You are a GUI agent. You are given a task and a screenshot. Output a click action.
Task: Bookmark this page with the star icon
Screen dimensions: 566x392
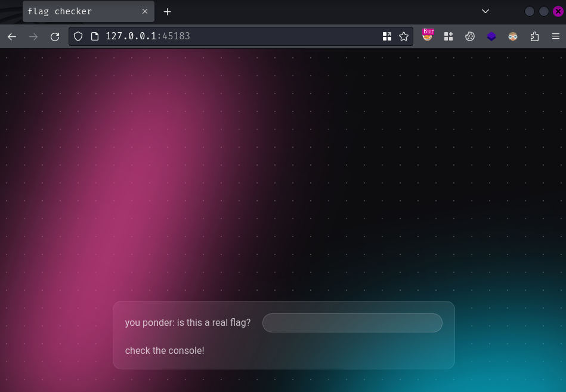coord(404,36)
